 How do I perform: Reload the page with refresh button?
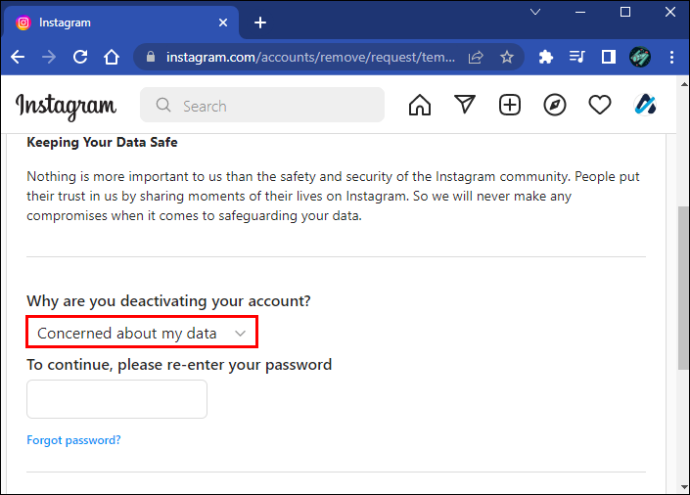click(x=80, y=57)
